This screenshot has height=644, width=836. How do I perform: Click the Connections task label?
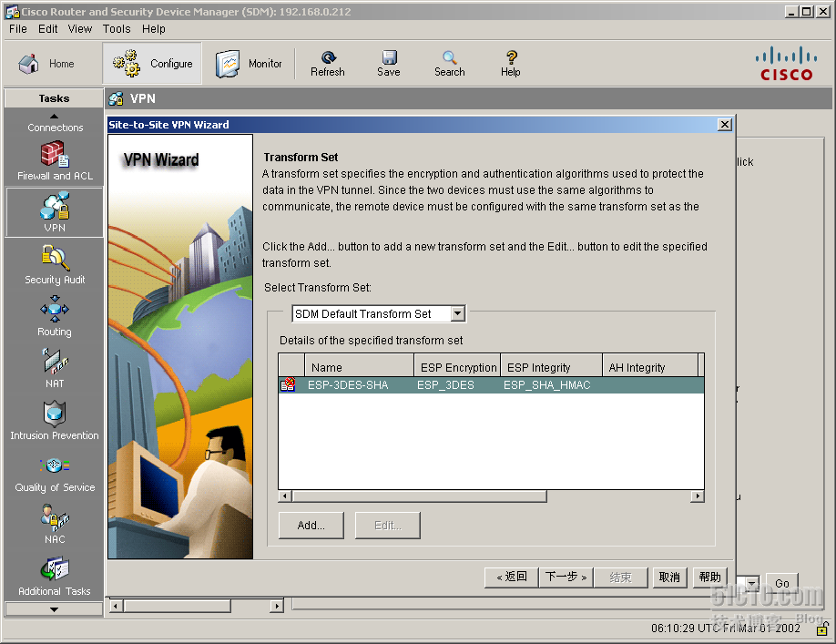pyautogui.click(x=55, y=128)
